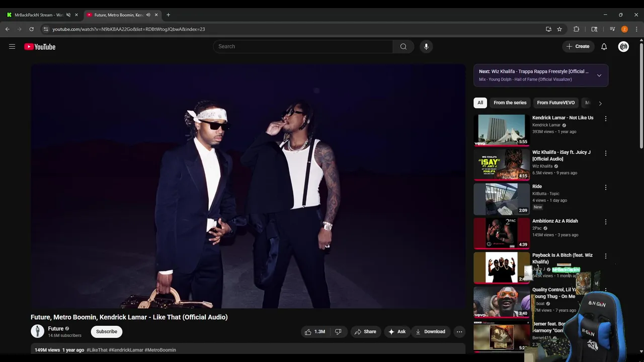Open options for Ambitionz Az A Ridah

tap(605, 222)
